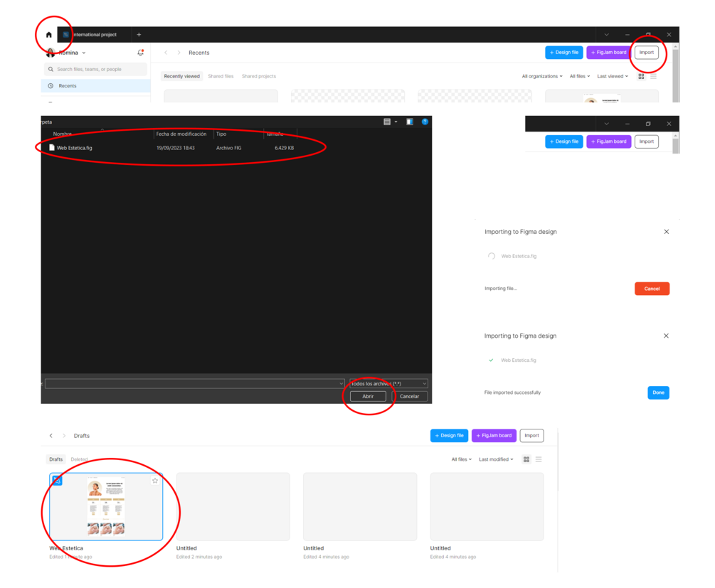Select Web Estetica.fig in file dialog
This screenshot has width=715, height=588.
(x=174, y=148)
